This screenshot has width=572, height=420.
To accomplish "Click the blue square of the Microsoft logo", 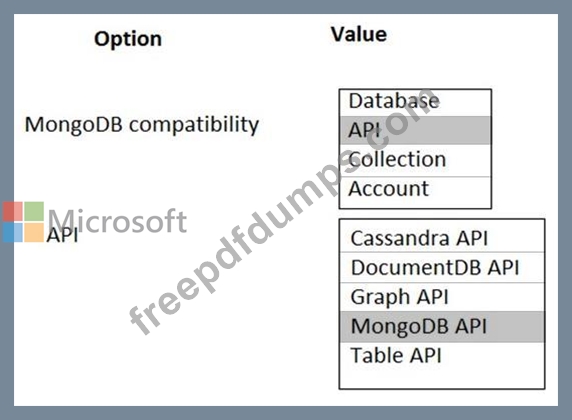I will coord(13,233).
